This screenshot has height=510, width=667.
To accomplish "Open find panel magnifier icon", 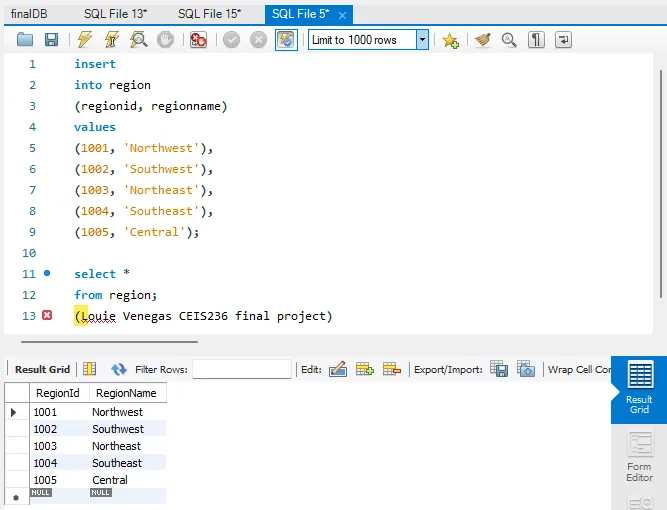I will 509,40.
